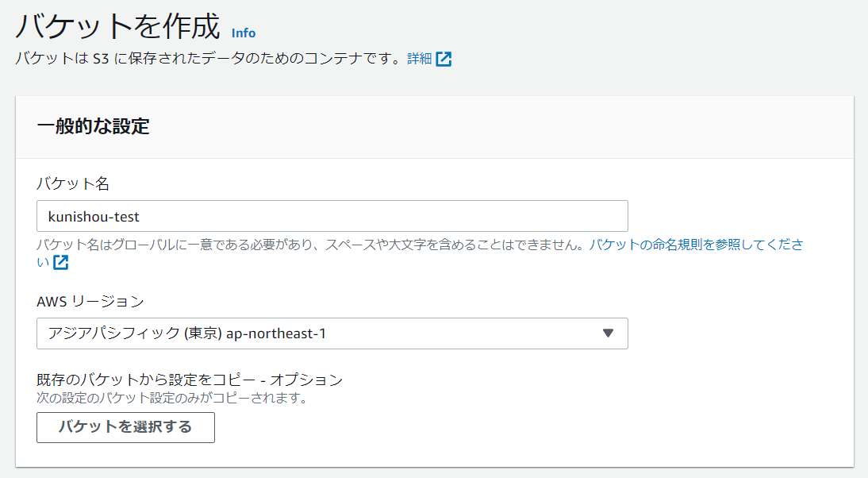The width and height of the screenshot is (868, 478).
Task: Expand the region selector showing アジアパシフィック (東京)
Action: 332,333
